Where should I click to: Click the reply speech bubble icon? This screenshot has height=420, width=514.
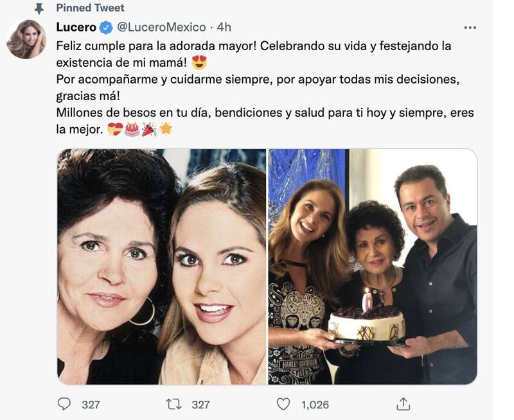[x=64, y=404]
